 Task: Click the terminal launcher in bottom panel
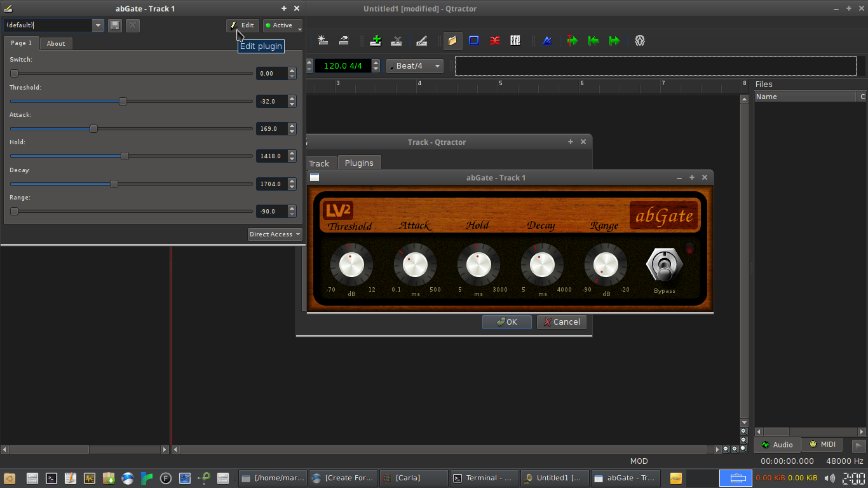pyautogui.click(x=51, y=478)
